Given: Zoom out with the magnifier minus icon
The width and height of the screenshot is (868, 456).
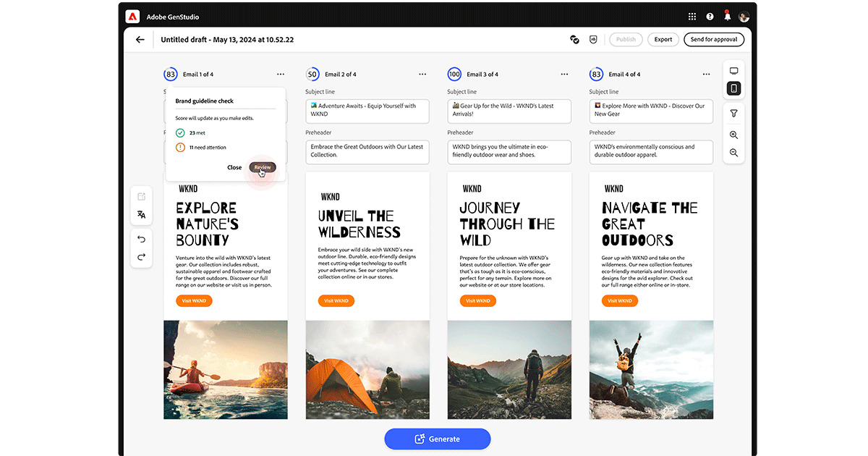Looking at the screenshot, I should pyautogui.click(x=733, y=153).
